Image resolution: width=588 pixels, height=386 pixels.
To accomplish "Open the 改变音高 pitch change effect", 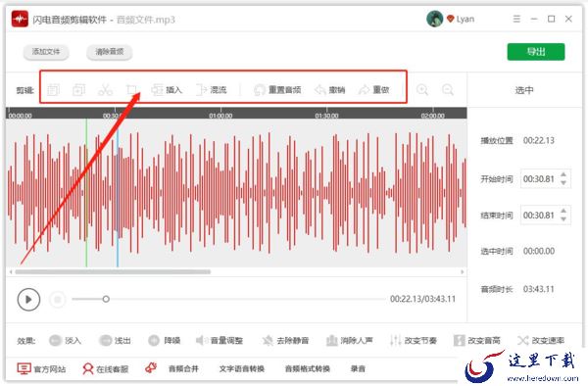I will [x=477, y=340].
